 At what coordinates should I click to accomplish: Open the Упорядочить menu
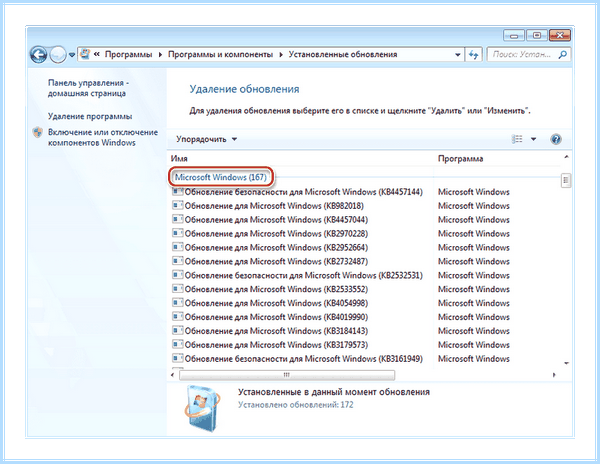click(207, 139)
